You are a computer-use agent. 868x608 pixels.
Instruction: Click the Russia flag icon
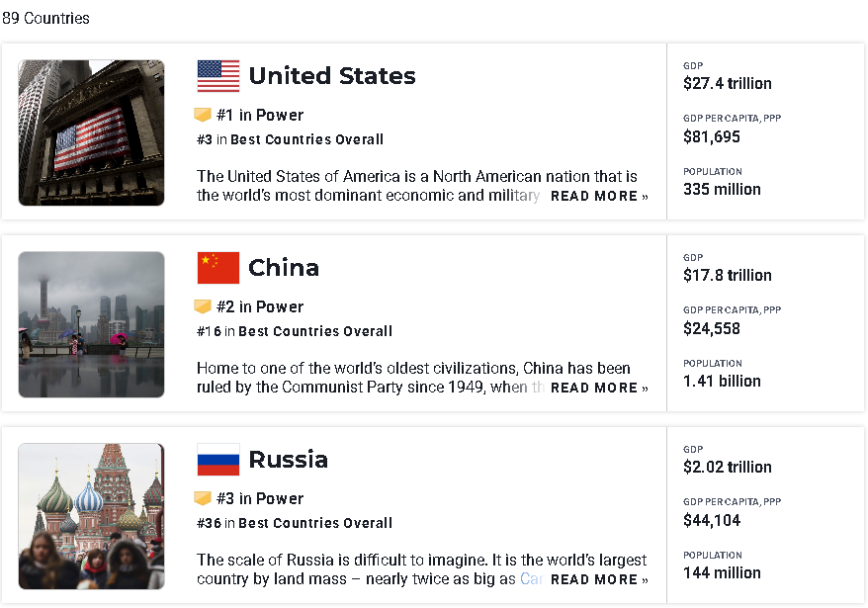pos(218,460)
